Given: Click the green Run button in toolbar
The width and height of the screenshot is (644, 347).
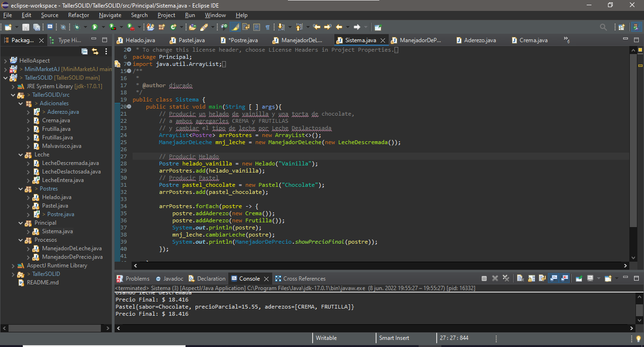Looking at the screenshot, I should tap(95, 27).
